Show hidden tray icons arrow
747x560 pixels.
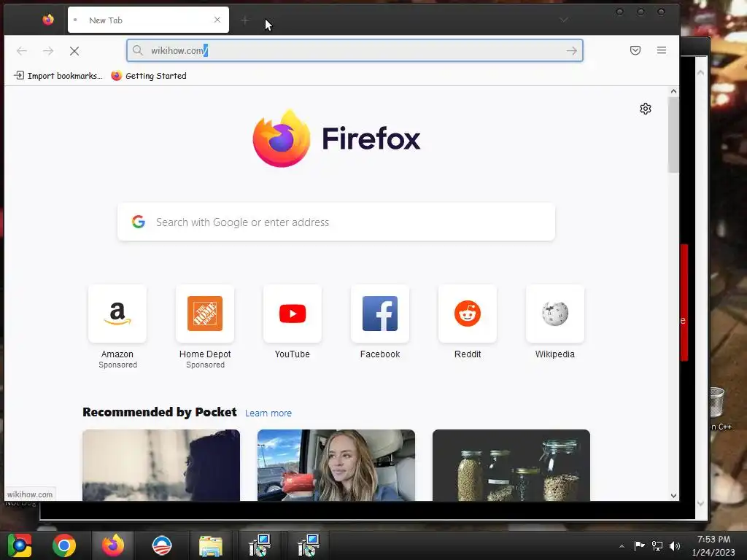pyautogui.click(x=622, y=546)
